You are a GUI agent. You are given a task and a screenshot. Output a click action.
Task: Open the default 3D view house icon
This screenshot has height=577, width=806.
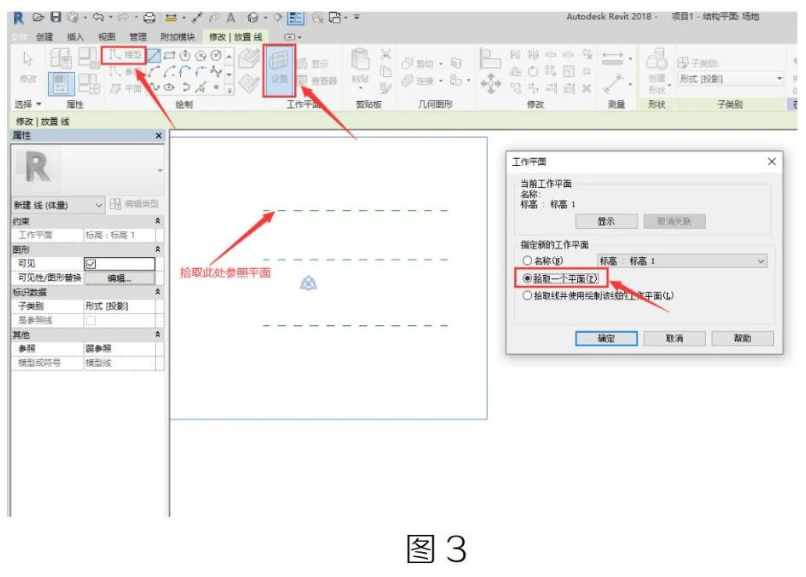pos(252,18)
